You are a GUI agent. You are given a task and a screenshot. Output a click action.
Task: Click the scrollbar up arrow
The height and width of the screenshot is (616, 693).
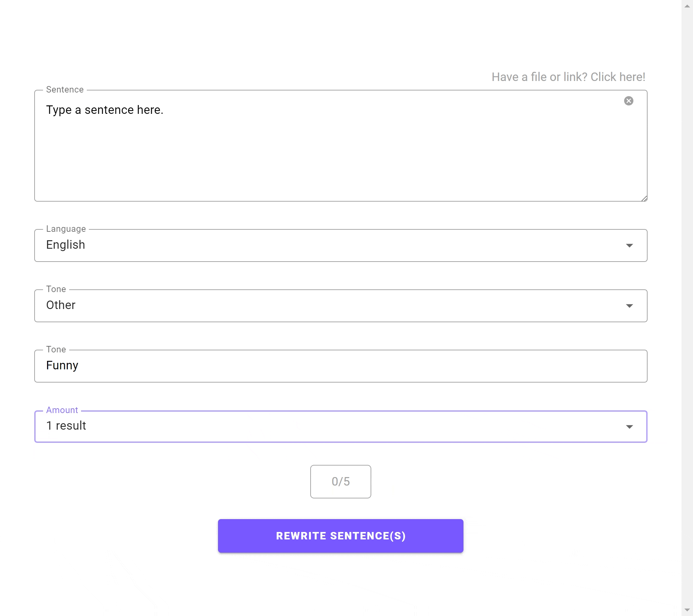pos(687,6)
